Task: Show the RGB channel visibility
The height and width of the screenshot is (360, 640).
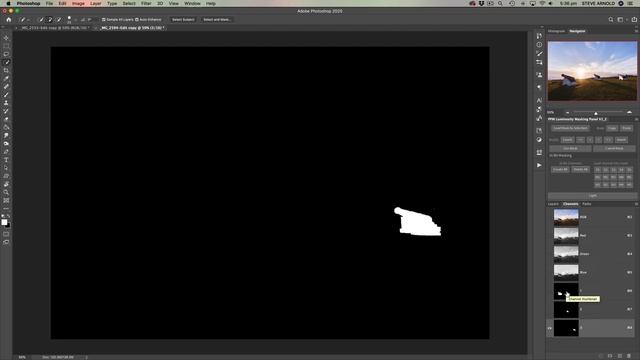Action: coord(550,217)
